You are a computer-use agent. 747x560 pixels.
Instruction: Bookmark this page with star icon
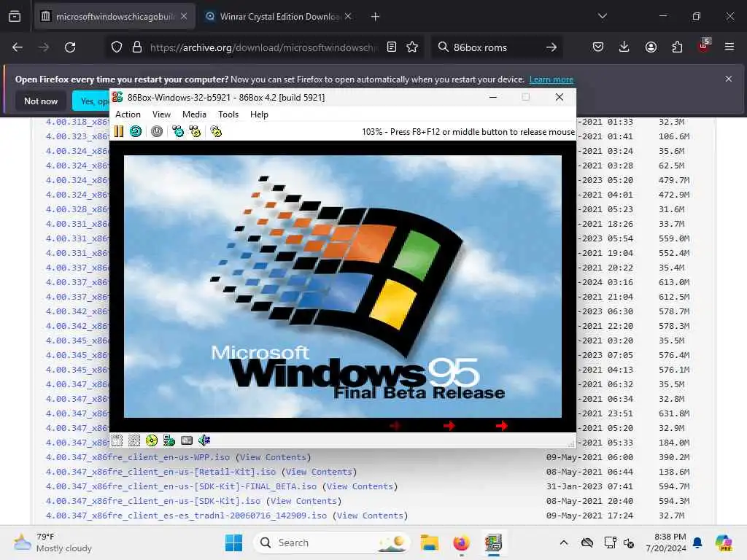tap(413, 47)
